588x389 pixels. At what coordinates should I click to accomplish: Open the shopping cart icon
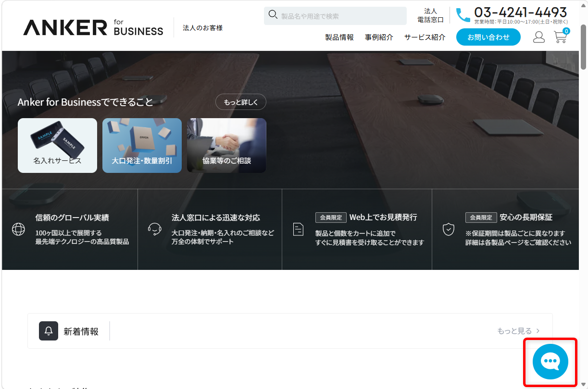pyautogui.click(x=560, y=37)
